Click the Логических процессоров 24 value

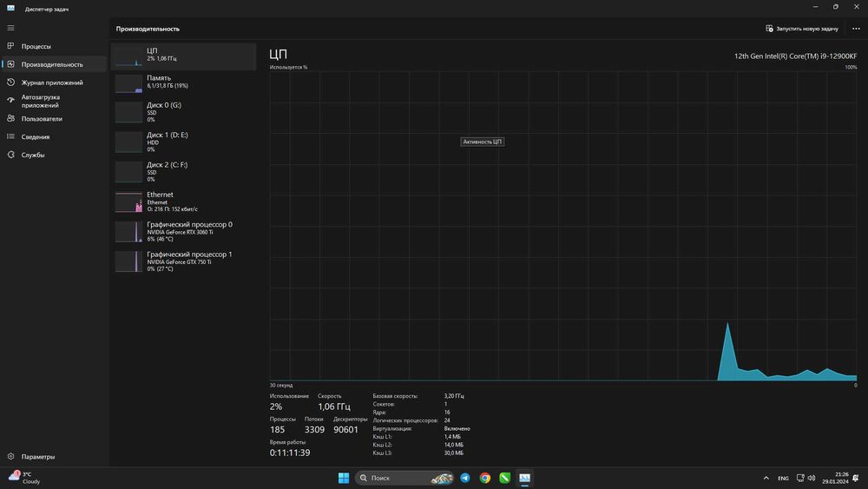[447, 420]
